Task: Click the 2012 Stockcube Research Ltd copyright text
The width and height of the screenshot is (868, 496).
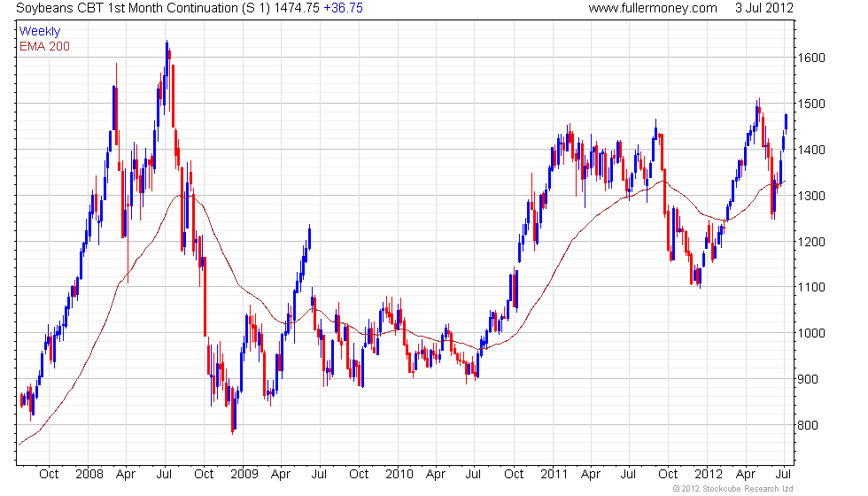Action: (733, 488)
